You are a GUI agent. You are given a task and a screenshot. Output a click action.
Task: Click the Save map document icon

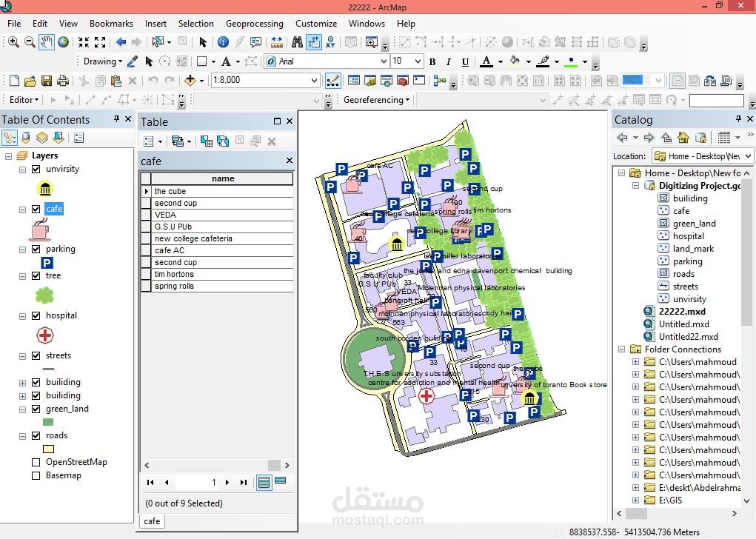46,81
